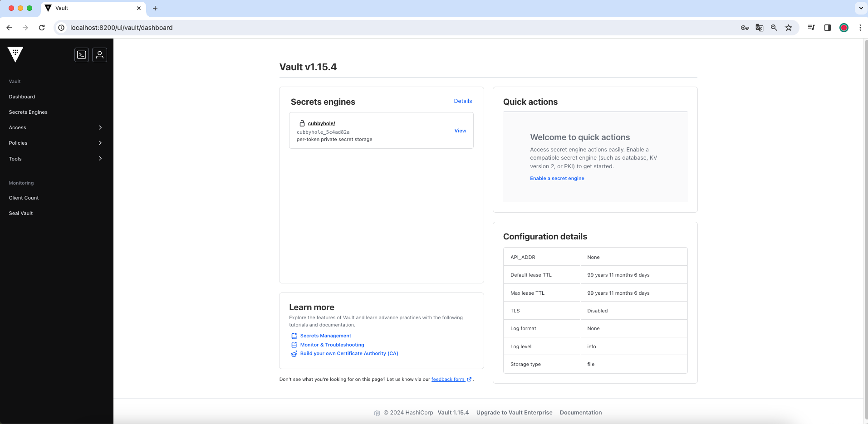Click the Chrome profile avatar

point(844,28)
